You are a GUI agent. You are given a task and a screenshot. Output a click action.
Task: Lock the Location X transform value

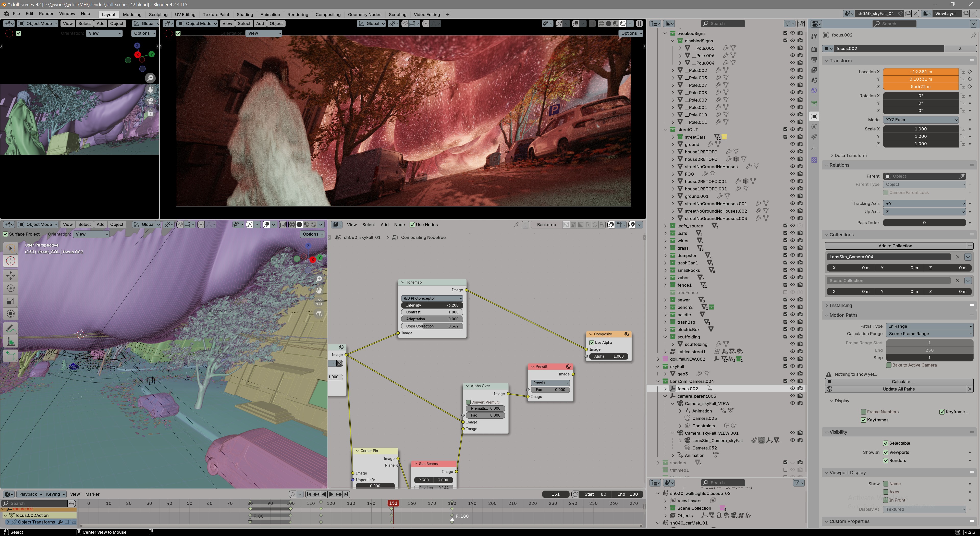(x=962, y=72)
